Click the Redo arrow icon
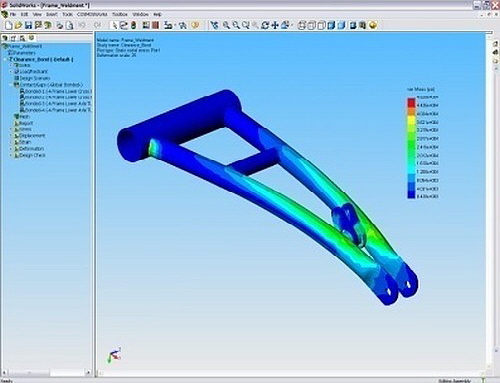The width and height of the screenshot is (500, 383). click(97, 25)
